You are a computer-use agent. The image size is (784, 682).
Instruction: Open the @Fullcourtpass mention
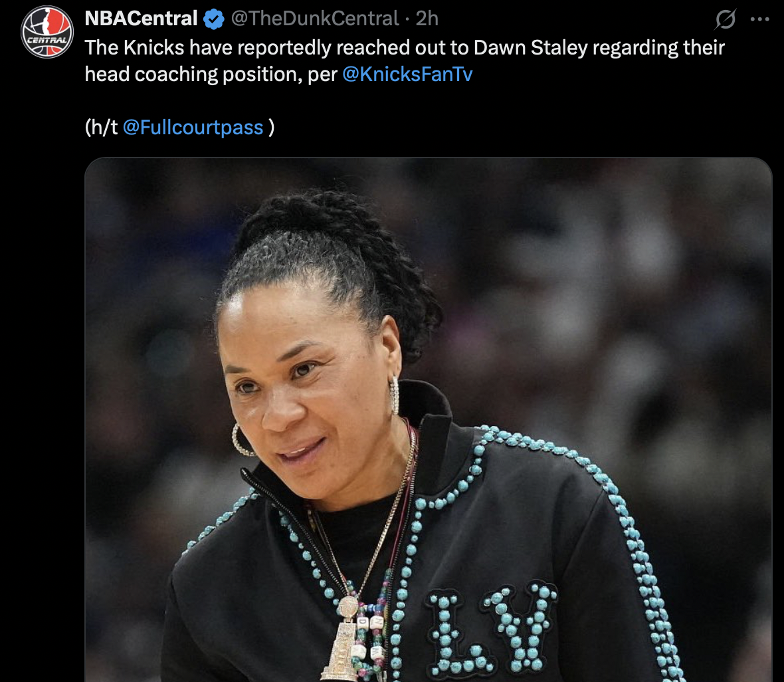tap(193, 127)
